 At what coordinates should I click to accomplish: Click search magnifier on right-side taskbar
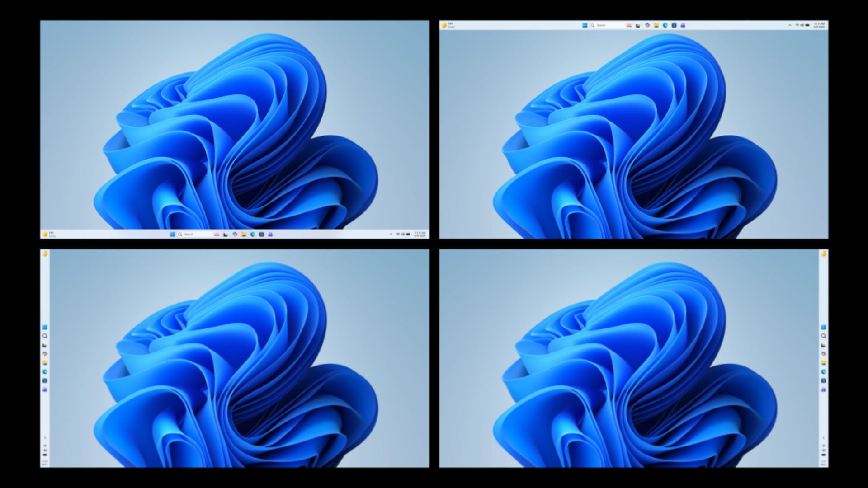coord(823,336)
